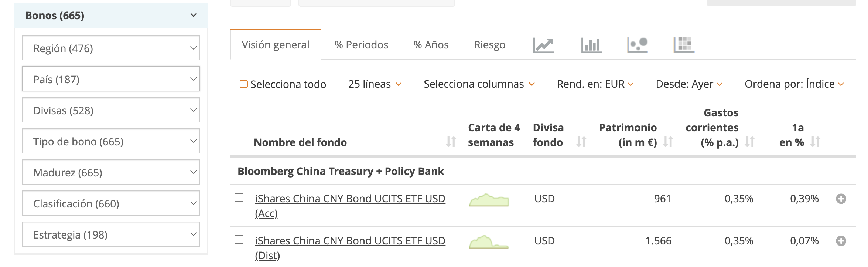868x267 pixels.
Task: Open the Tipo de bono (665) dropdown
Action: tap(111, 141)
